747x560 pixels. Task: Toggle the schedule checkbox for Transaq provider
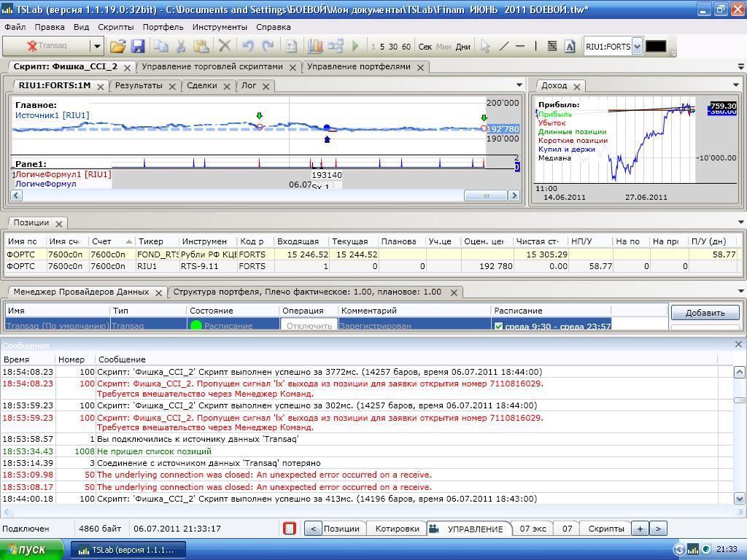click(x=499, y=327)
